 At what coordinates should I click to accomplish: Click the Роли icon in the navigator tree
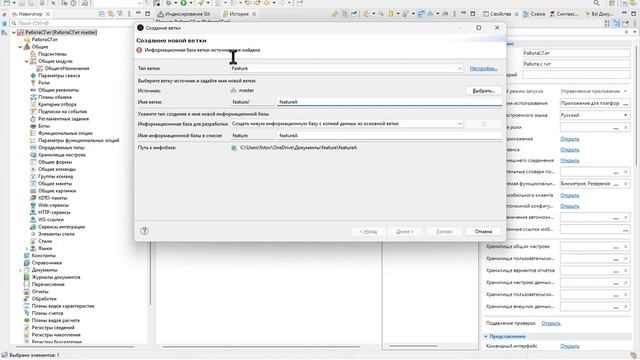pyautogui.click(x=33, y=83)
